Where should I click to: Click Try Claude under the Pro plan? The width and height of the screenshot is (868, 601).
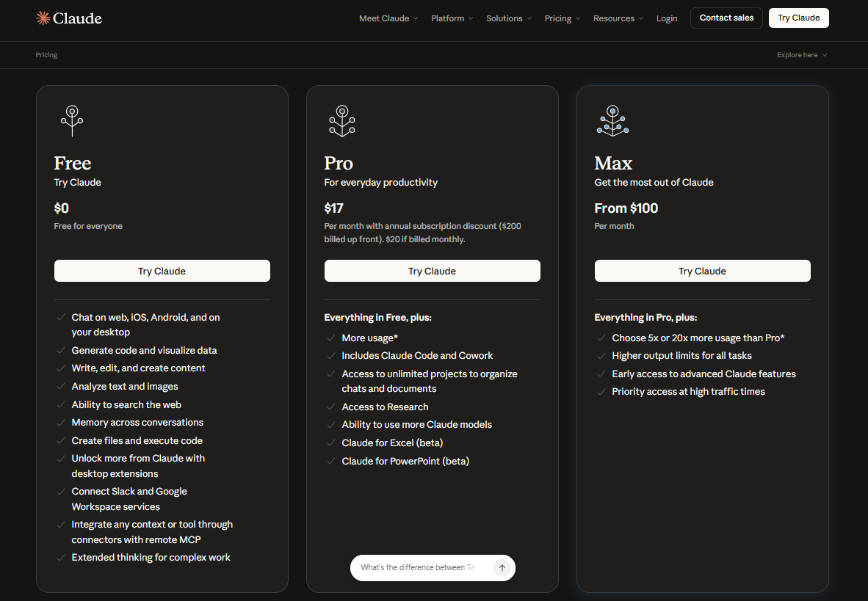[x=433, y=271]
